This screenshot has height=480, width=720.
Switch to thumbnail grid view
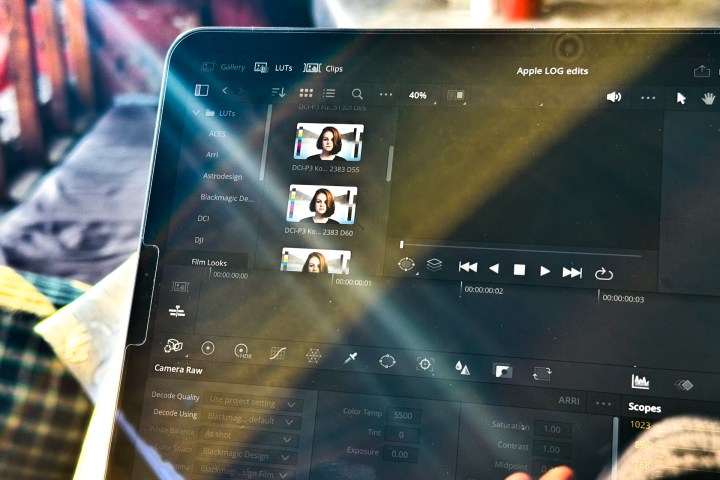click(306, 93)
